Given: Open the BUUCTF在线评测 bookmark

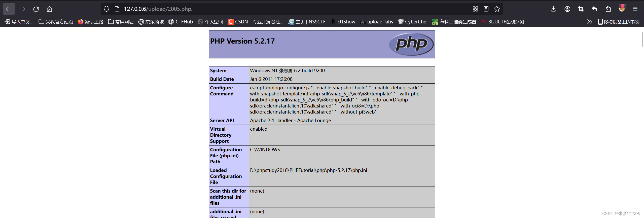Looking at the screenshot, I should pos(503,22).
